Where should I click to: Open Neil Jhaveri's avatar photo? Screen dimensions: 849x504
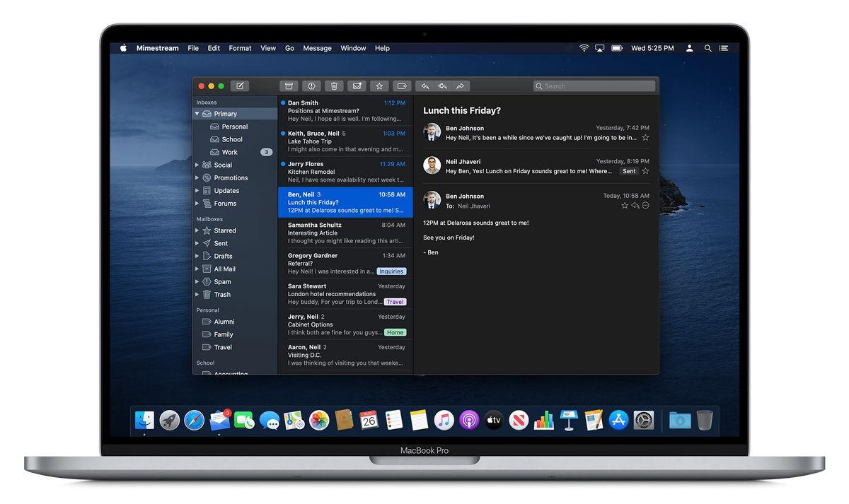tap(432, 165)
